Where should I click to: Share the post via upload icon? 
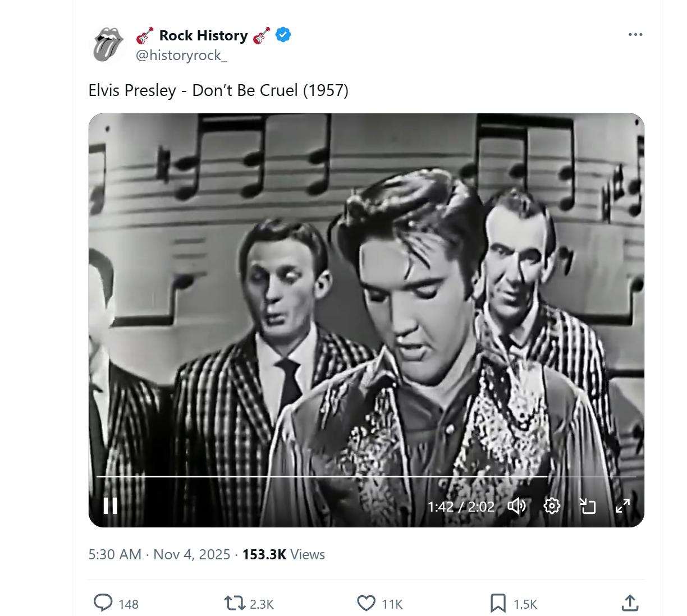[630, 603]
